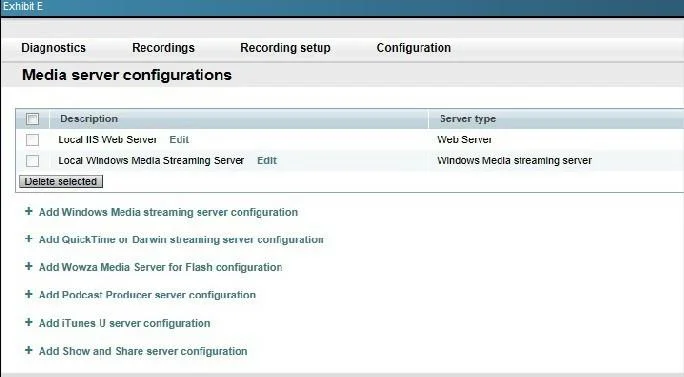Click plus icon for Wowza Media Server configuration
Screen dimensions: 684x377
pos(29,267)
